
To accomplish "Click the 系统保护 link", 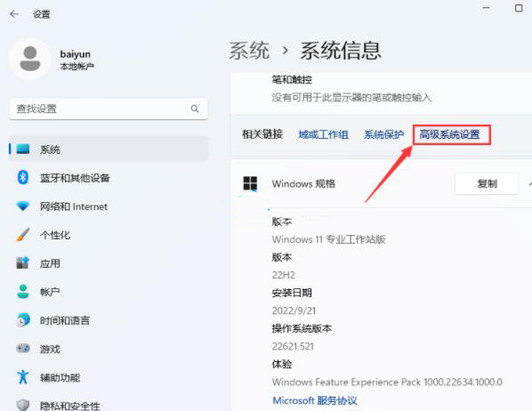I will 383,134.
